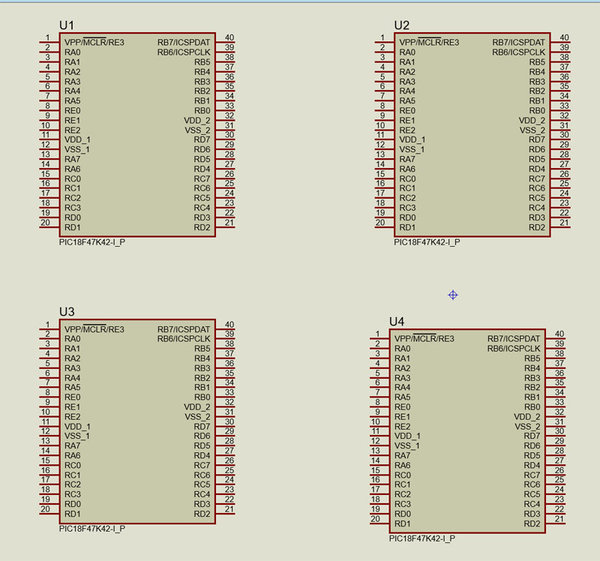Click the RA7 pin label on U2
600x561 pixels.
(x=408, y=159)
